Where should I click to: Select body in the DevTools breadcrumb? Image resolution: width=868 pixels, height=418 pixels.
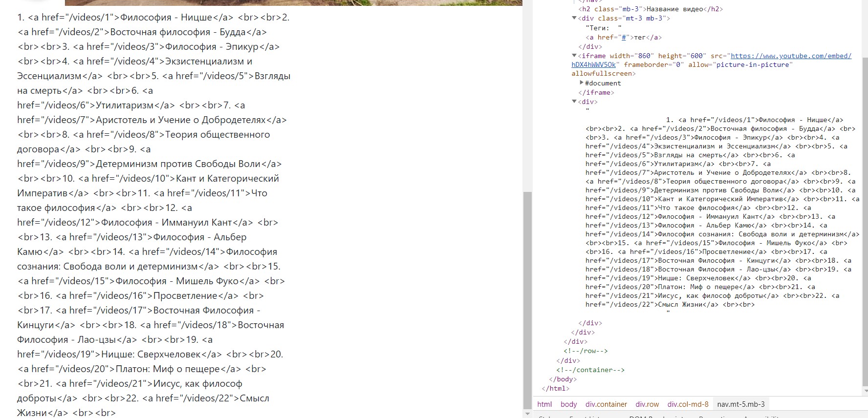click(568, 404)
